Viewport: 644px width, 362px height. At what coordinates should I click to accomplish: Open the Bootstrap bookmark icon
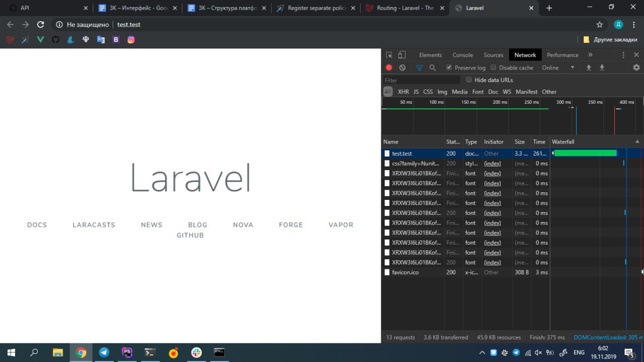point(116,40)
